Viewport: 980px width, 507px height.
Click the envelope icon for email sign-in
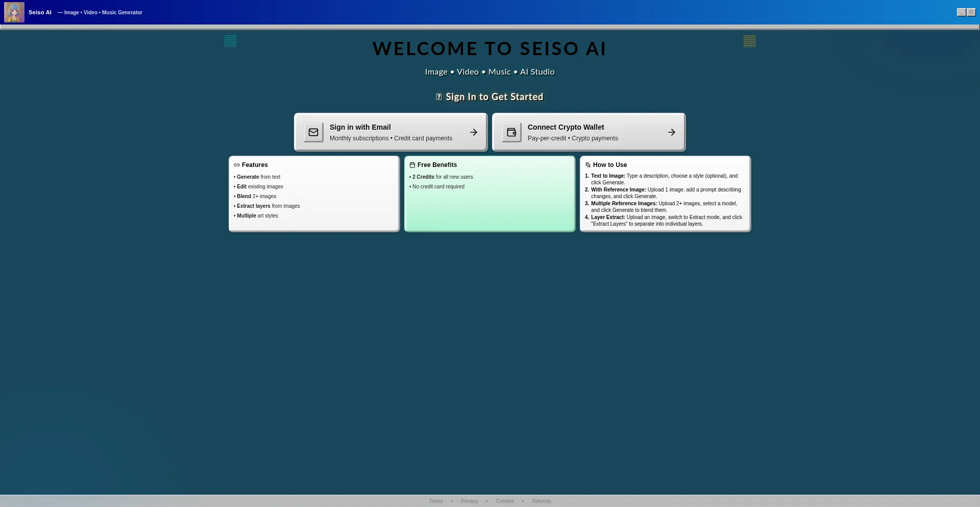point(313,132)
